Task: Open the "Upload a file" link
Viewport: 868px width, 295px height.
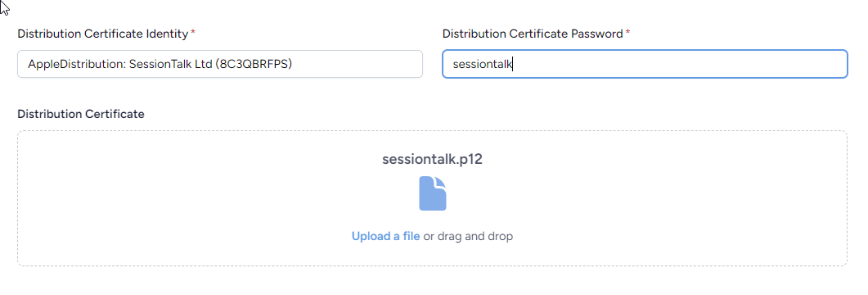Action: pyautogui.click(x=386, y=236)
